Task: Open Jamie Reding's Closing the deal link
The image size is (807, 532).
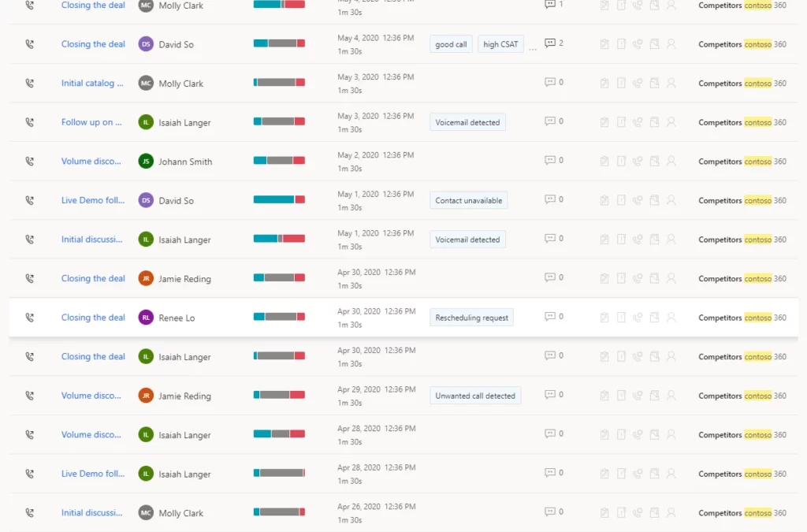Action: click(x=93, y=278)
